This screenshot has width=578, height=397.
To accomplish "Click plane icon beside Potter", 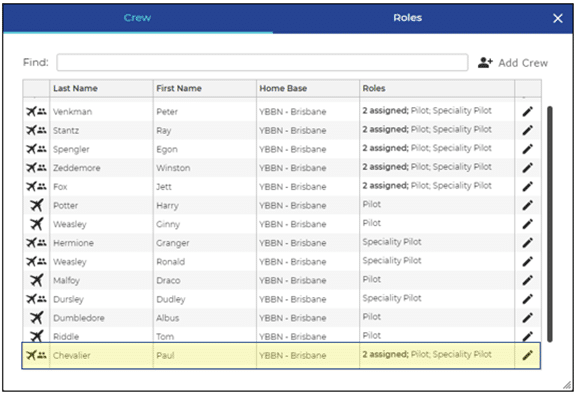I will click(36, 205).
